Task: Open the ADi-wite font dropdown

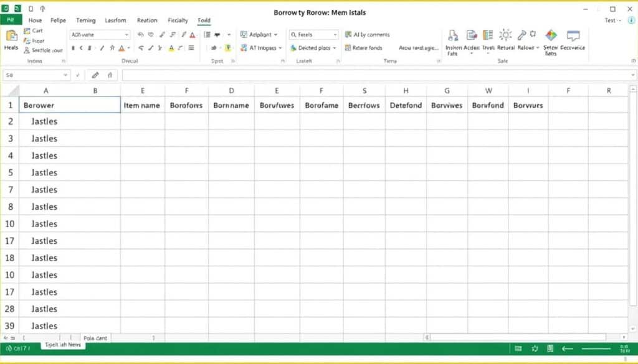Action: tap(126, 35)
